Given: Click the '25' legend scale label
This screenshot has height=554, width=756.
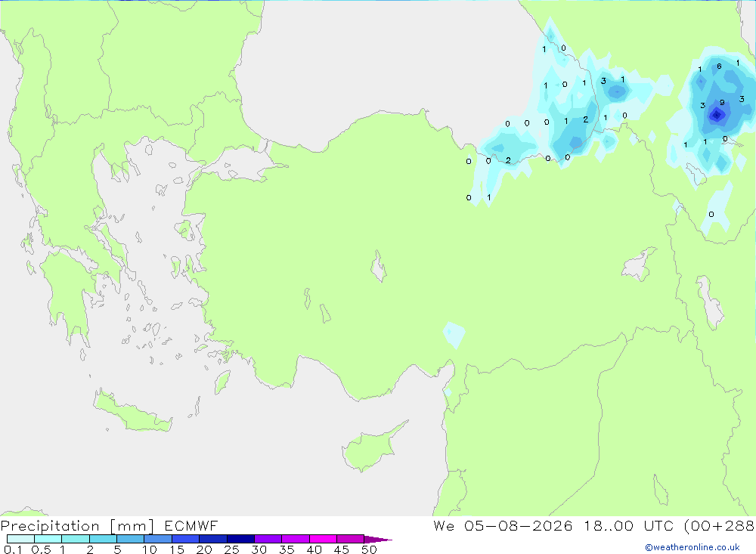Looking at the screenshot, I should 231,549.
